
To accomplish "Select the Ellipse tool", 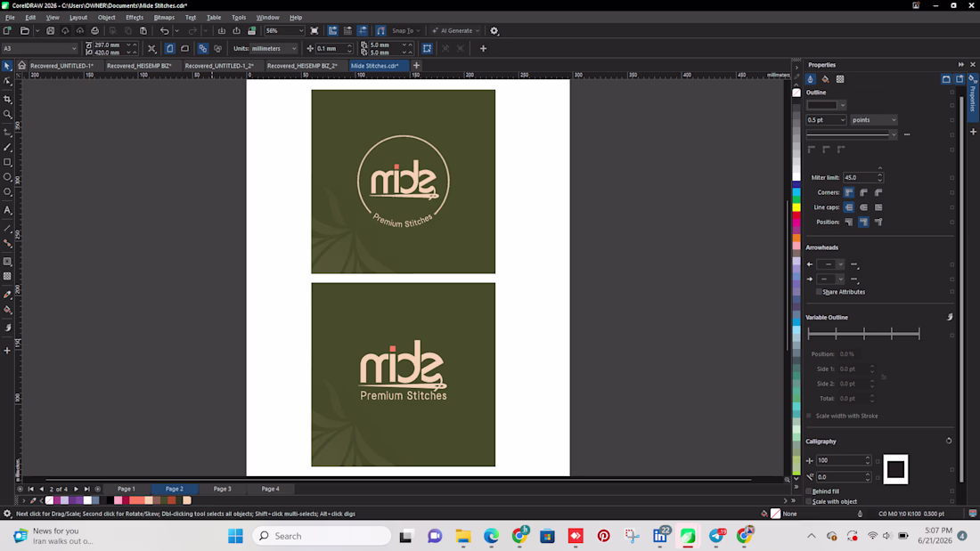I will click(x=7, y=177).
